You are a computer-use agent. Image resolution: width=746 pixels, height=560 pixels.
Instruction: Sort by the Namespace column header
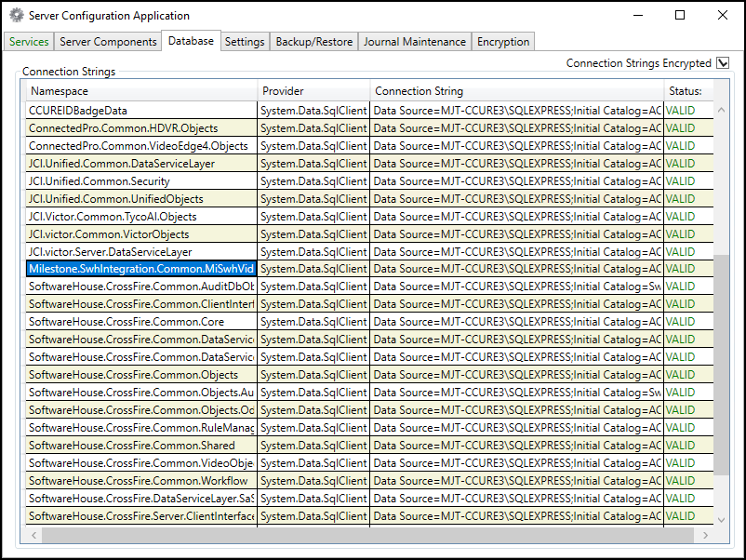[x=140, y=91]
